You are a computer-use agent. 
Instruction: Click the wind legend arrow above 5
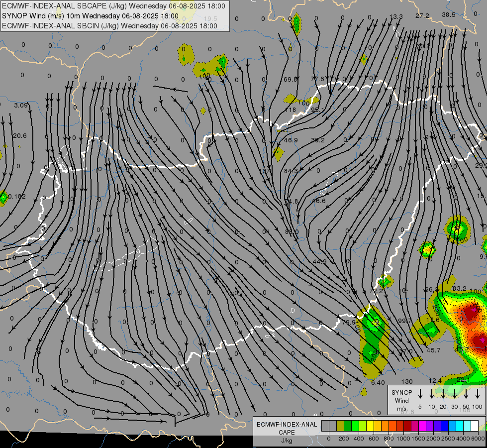coord(420,394)
